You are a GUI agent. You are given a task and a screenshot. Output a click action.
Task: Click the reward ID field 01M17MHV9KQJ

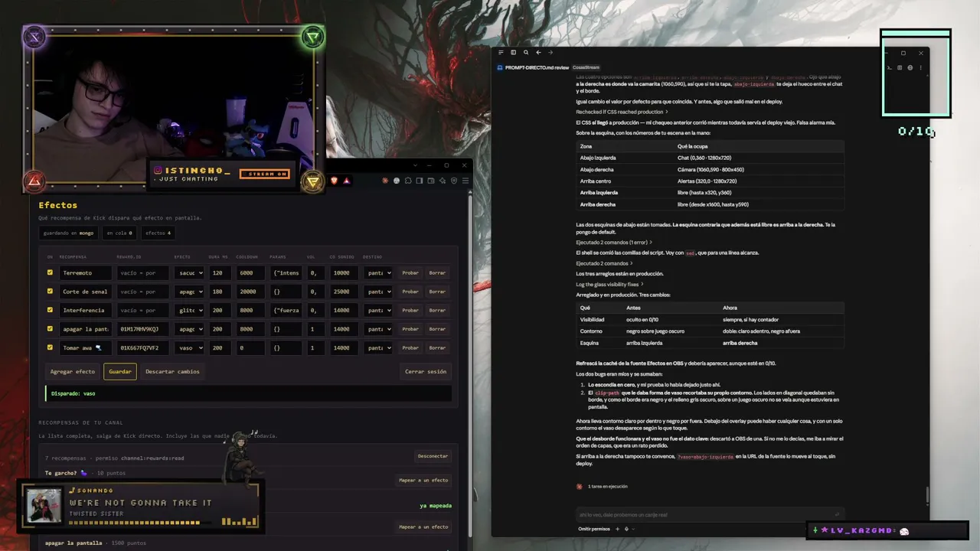(142, 329)
